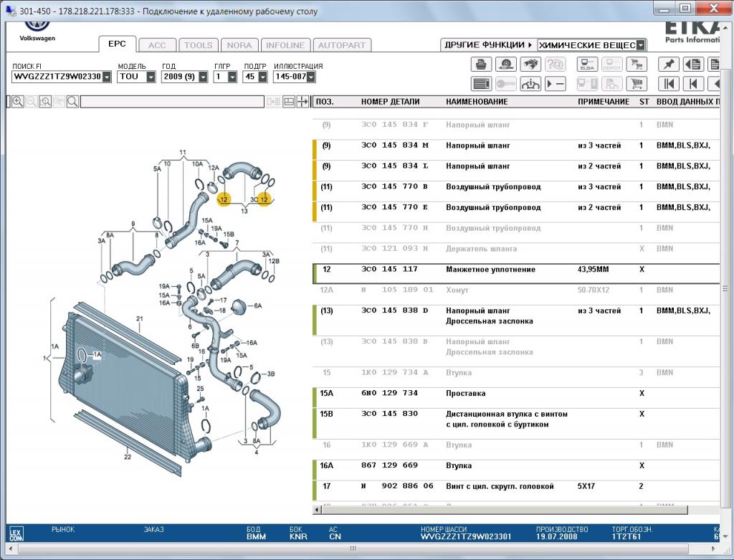The width and height of the screenshot is (734, 560).
Task: Click the НОМЕР ДЕТАЛИ column header
Action: pyautogui.click(x=391, y=102)
